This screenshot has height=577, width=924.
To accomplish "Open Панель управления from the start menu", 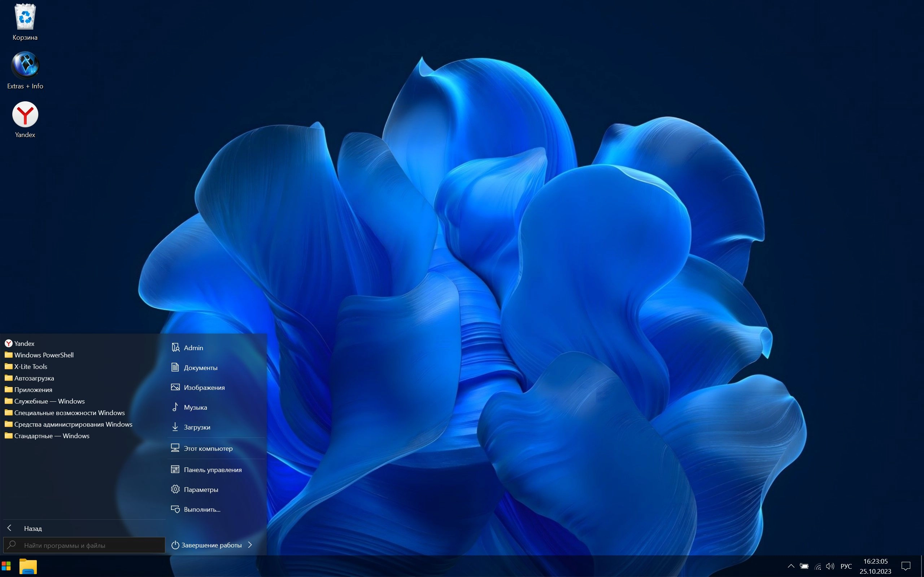I will point(212,470).
